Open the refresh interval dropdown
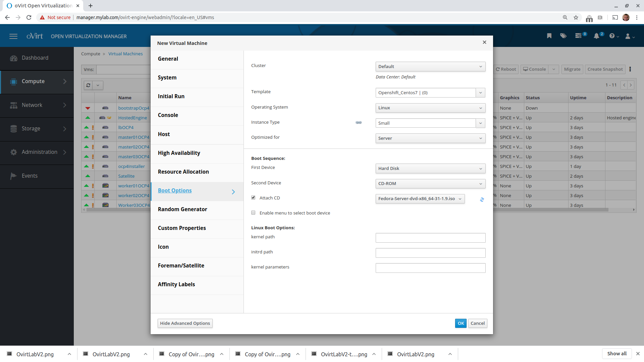This screenshot has width=644, height=362. point(98,85)
